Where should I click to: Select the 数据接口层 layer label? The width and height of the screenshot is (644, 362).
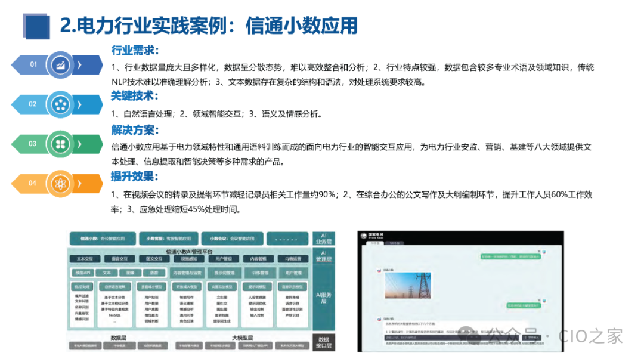click(x=324, y=342)
